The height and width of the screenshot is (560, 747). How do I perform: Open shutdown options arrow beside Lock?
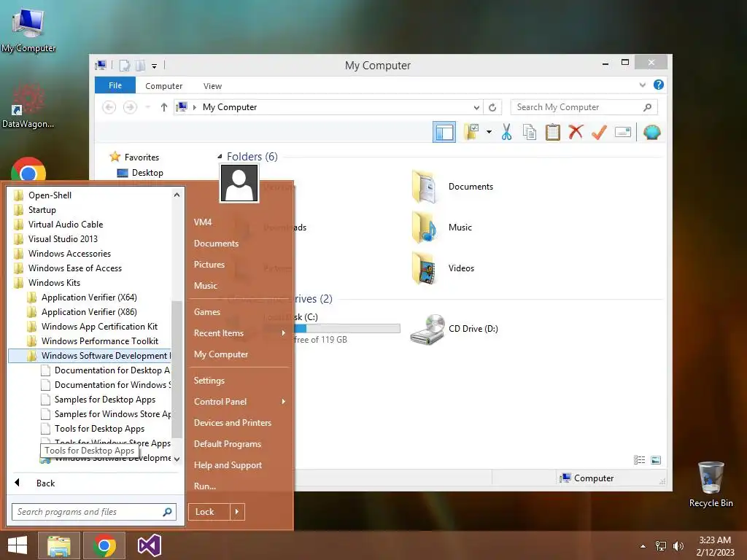(x=237, y=512)
